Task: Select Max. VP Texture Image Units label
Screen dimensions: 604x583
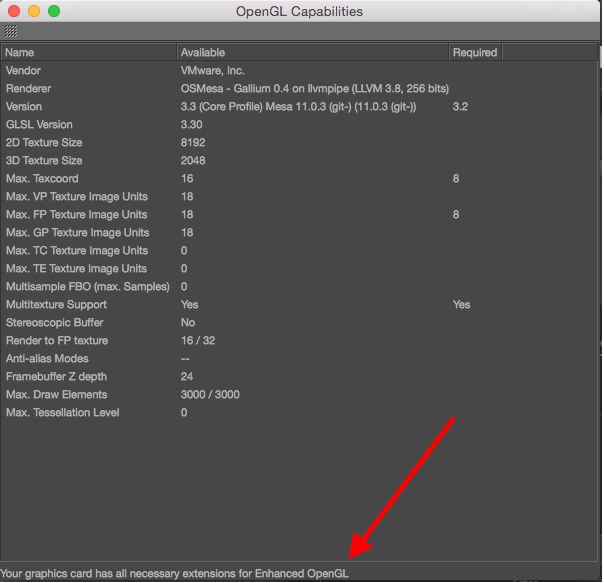Action: coord(77,197)
